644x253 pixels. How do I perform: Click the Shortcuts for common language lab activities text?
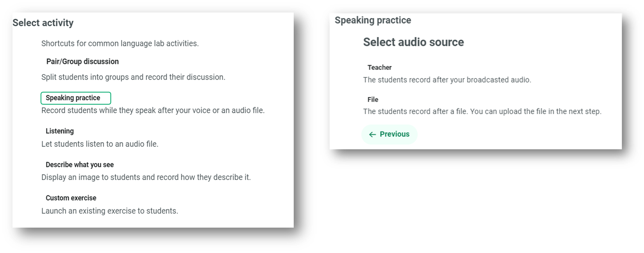click(120, 43)
